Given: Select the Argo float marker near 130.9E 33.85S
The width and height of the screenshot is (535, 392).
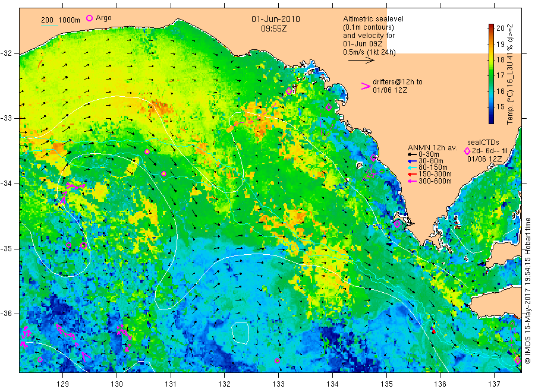Looking at the screenshot, I should point(163,173).
